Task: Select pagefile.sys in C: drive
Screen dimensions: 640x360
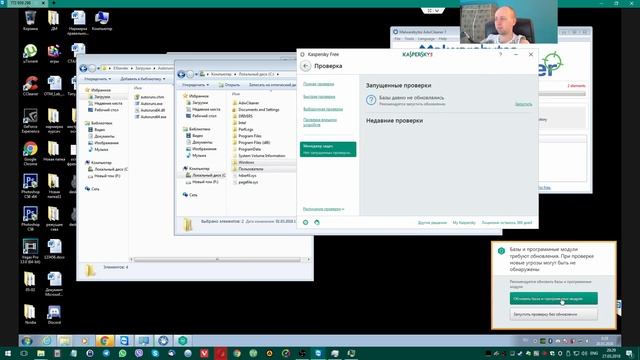Action: [248, 182]
